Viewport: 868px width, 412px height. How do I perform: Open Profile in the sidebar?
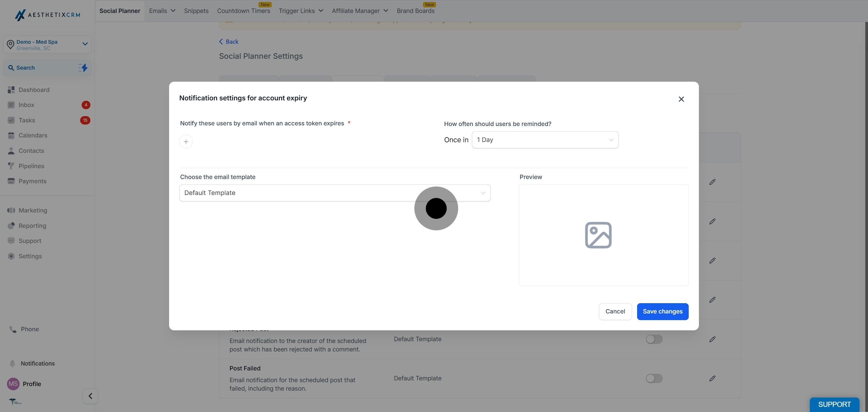pyautogui.click(x=32, y=384)
